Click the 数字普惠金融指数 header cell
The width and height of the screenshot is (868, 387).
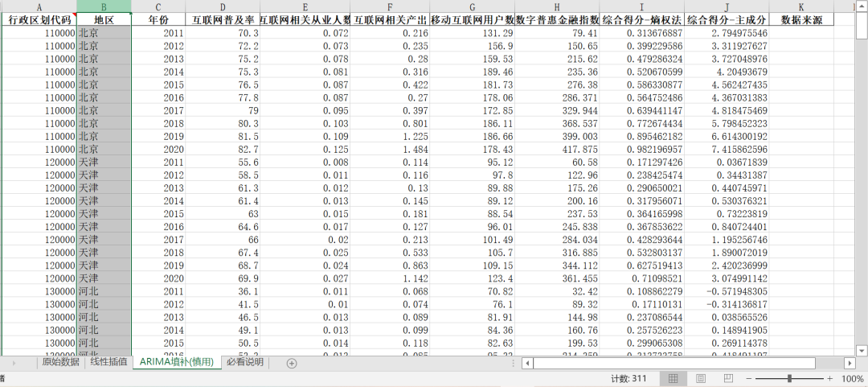[557, 20]
